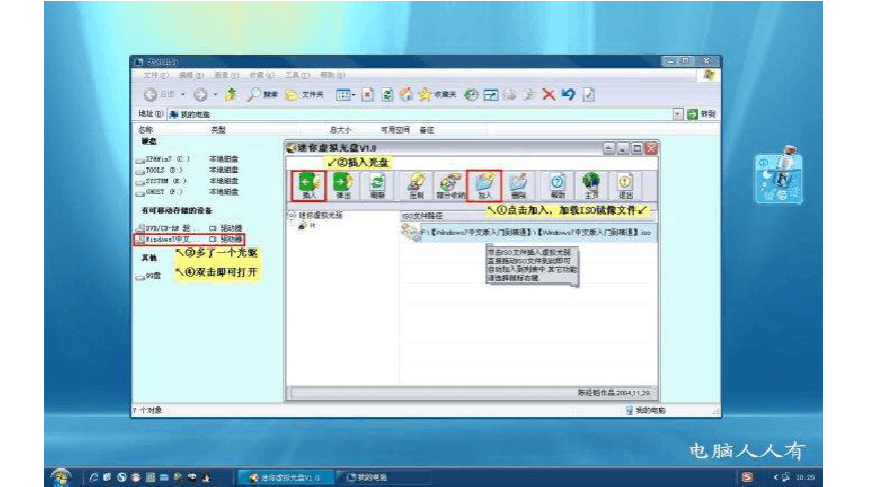This screenshot has height=487, width=893.
Task: Click the Start button on taskbar
Action: pos(60,476)
